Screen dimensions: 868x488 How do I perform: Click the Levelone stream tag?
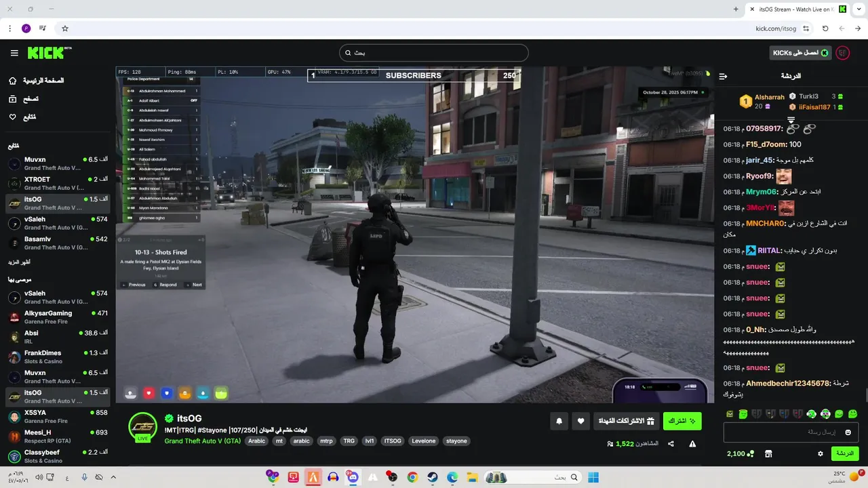pyautogui.click(x=424, y=441)
